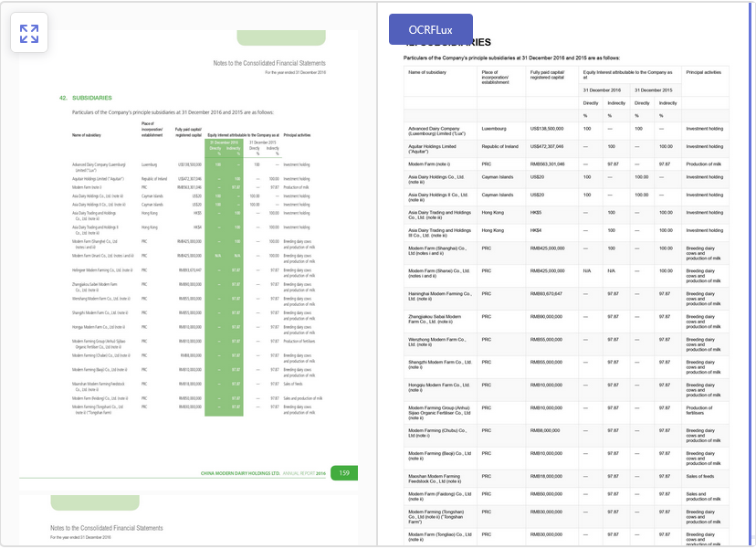Click 'Modern Farm (Feidong) Co., Ltd' in OCRFlux table
Screen dimensions: 756x549
pyautogui.click(x=439, y=496)
